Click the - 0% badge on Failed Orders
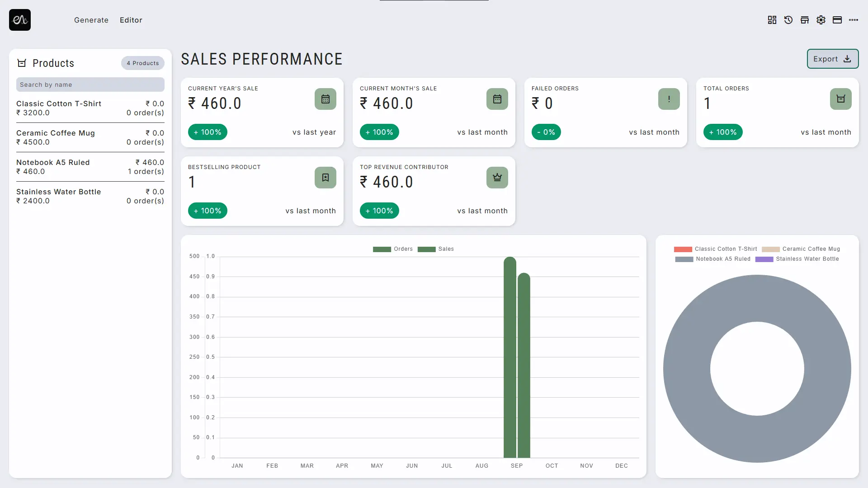Screen dimensions: 868x488 (x=546, y=132)
